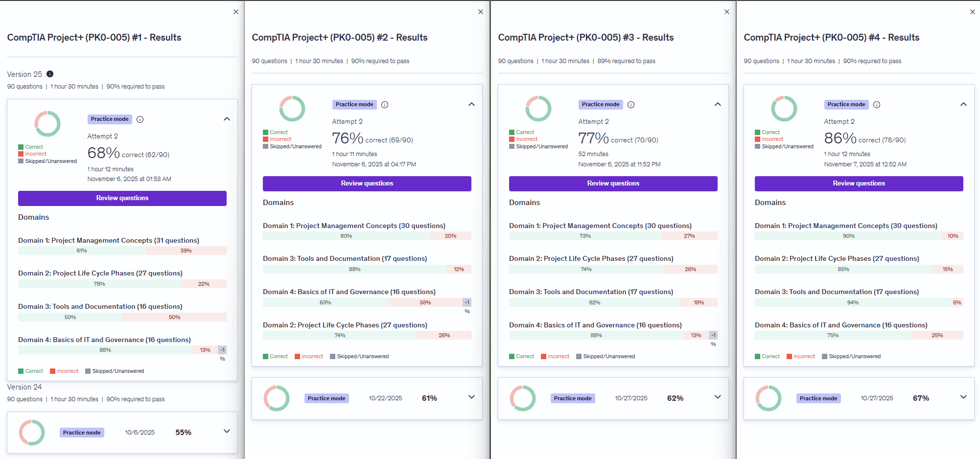Click the donut chart for the 76% attempt
Image resolution: width=980 pixels, height=459 pixels.
pos(292,109)
